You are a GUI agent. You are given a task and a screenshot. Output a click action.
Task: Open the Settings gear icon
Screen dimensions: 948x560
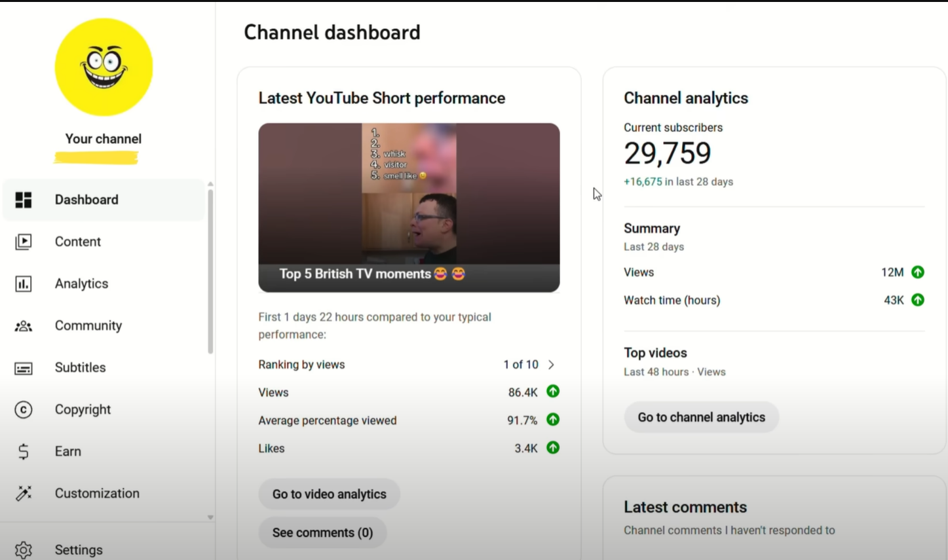tap(24, 550)
